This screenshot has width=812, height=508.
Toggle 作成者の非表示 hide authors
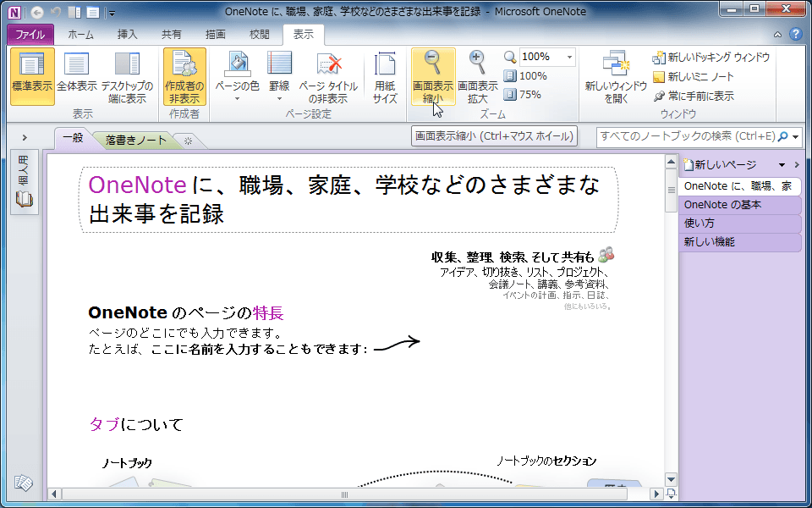pos(184,76)
